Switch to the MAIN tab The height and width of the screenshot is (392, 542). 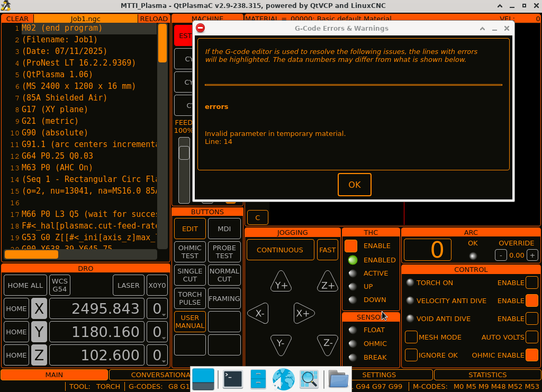coord(55,375)
